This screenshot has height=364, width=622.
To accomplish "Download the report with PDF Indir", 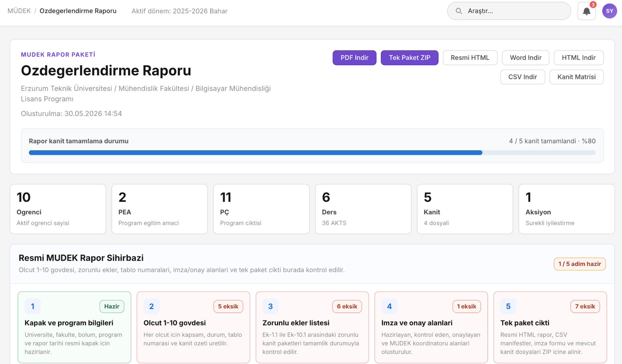I will point(354,58).
